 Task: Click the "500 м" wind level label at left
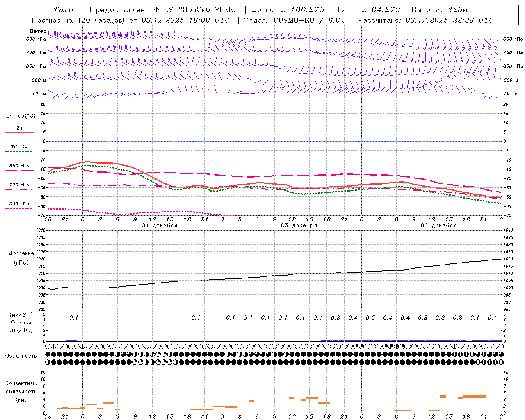39,80
